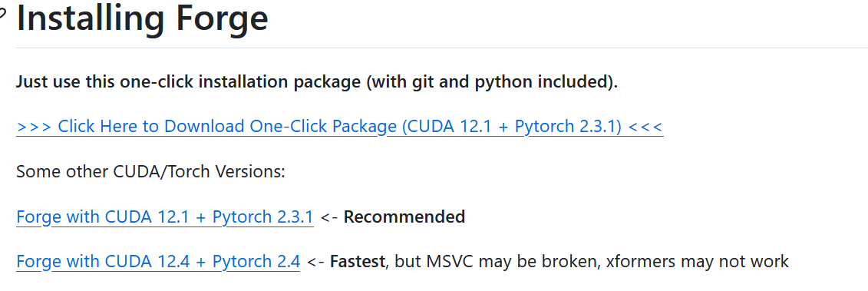868x291 pixels.
Task: Click the bold word Fastest
Action: tap(357, 260)
